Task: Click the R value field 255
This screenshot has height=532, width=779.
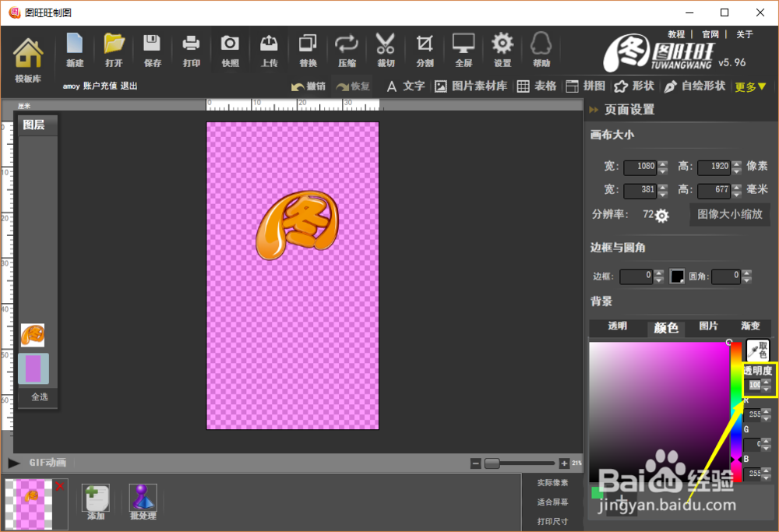Action: coord(753,414)
